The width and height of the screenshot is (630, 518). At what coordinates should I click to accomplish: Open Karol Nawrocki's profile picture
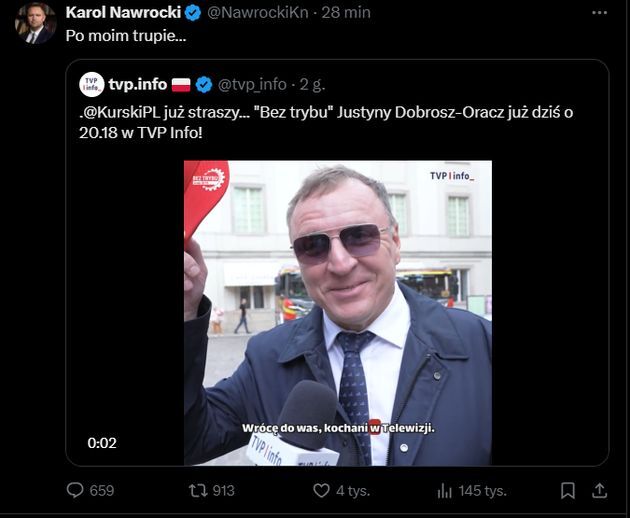35,23
